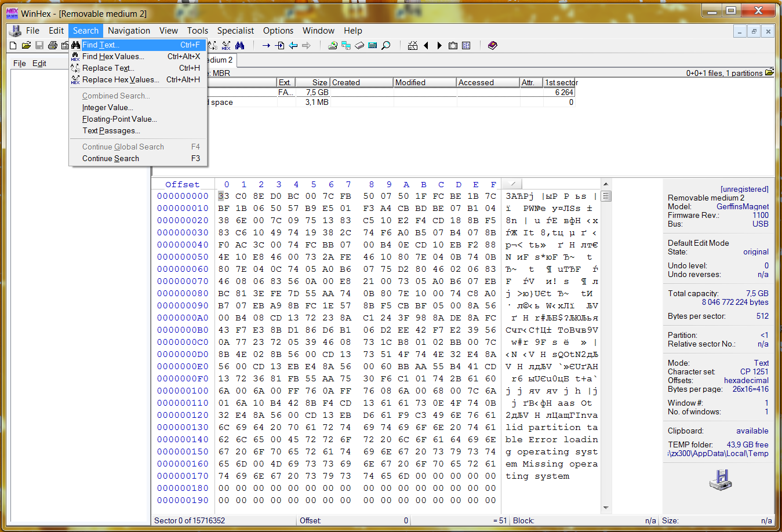Screen dimensions: 782x532
Task: Click the magnifying glass toolbar icon
Action: [x=386, y=45]
